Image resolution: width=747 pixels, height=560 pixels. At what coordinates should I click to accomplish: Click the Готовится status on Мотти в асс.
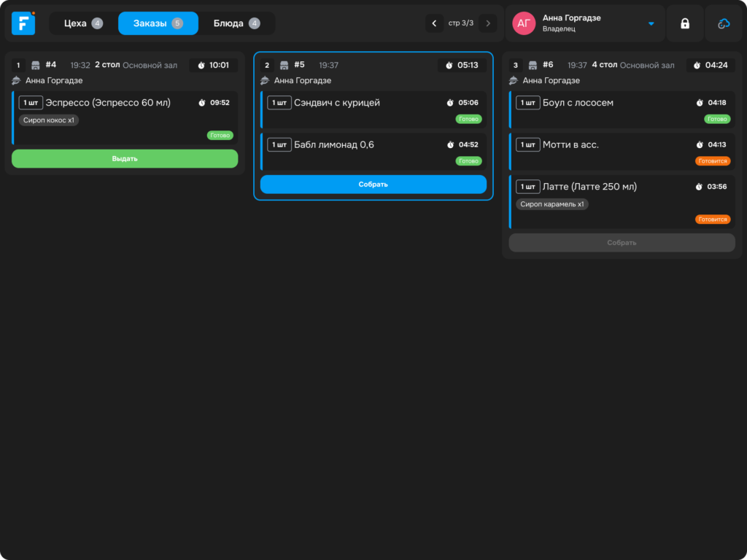point(713,161)
